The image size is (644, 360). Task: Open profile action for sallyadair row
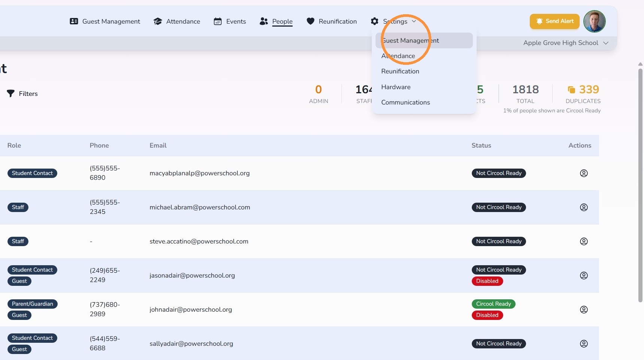click(584, 344)
